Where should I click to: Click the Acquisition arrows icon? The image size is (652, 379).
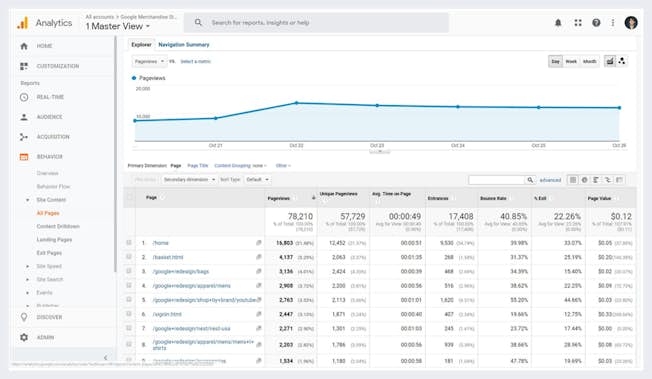pyautogui.click(x=24, y=137)
